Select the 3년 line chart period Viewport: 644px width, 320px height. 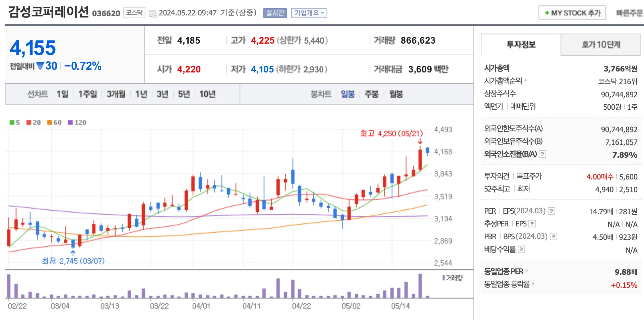[163, 94]
